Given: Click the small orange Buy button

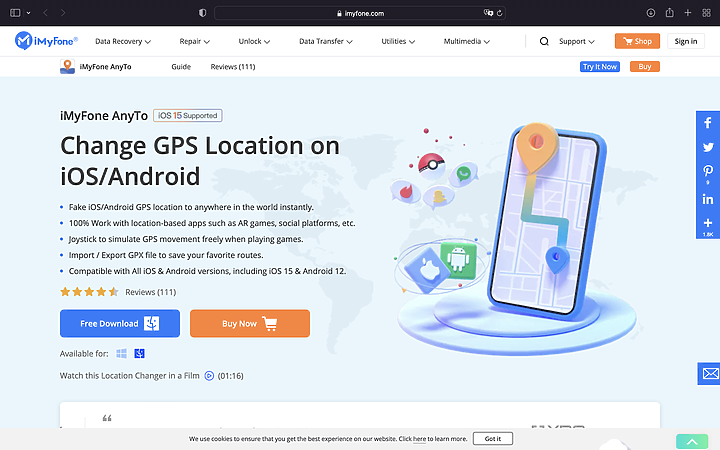Looking at the screenshot, I should coord(645,67).
